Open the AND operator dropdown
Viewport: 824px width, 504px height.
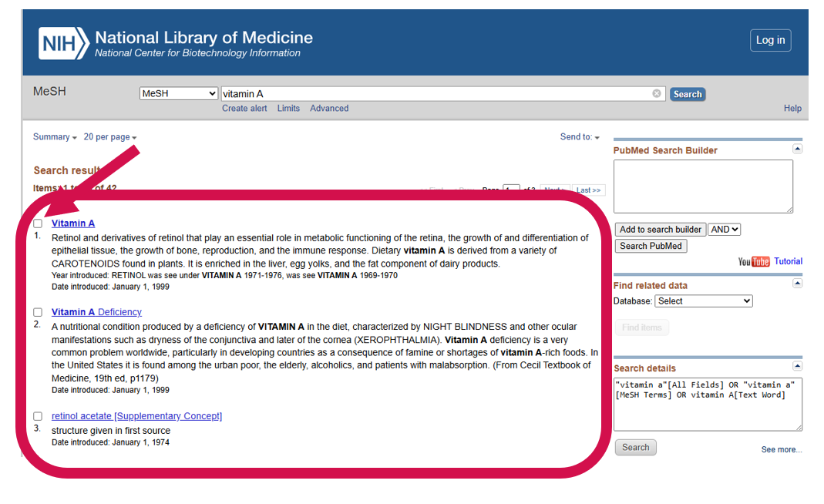pos(724,229)
